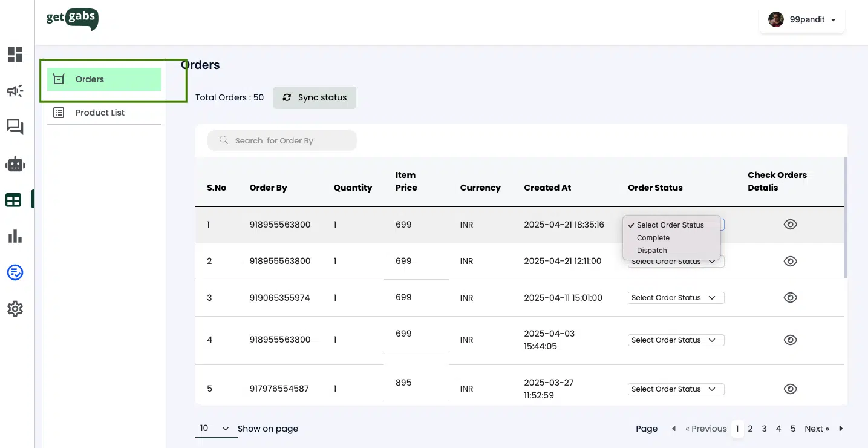View order details for row 3
868x448 pixels.
(790, 298)
